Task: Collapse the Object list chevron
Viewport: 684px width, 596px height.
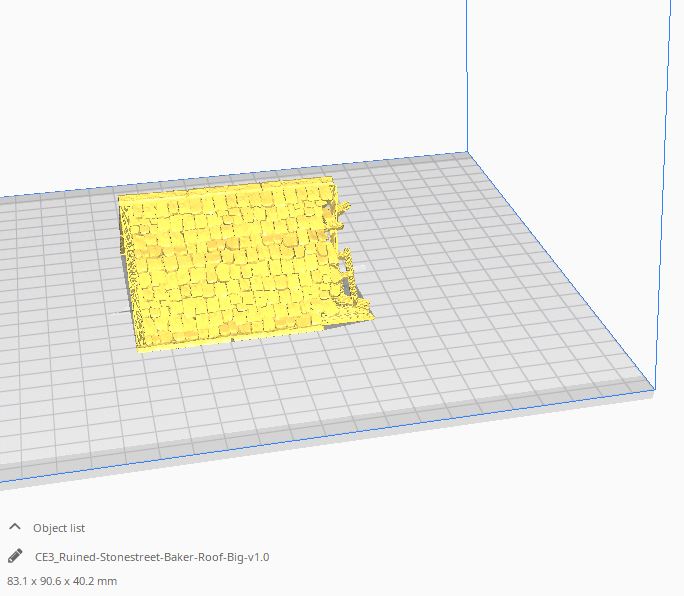Action: click(15, 527)
